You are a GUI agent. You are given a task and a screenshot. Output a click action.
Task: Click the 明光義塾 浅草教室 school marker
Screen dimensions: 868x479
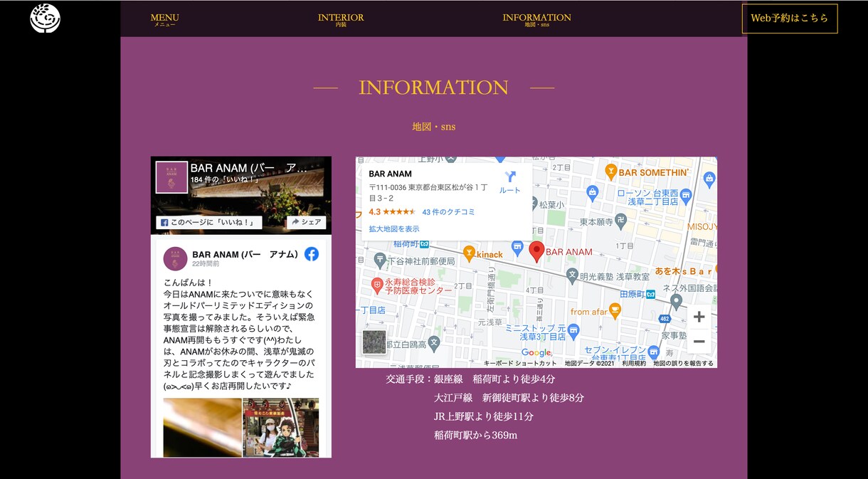pos(572,275)
